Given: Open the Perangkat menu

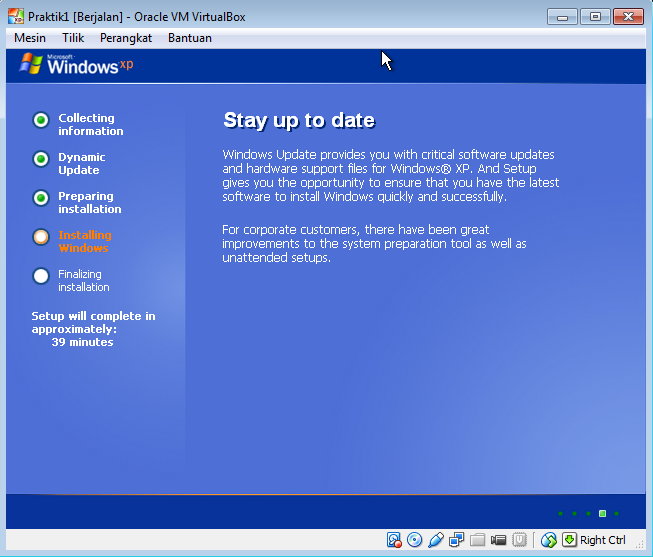Looking at the screenshot, I should click(126, 38).
